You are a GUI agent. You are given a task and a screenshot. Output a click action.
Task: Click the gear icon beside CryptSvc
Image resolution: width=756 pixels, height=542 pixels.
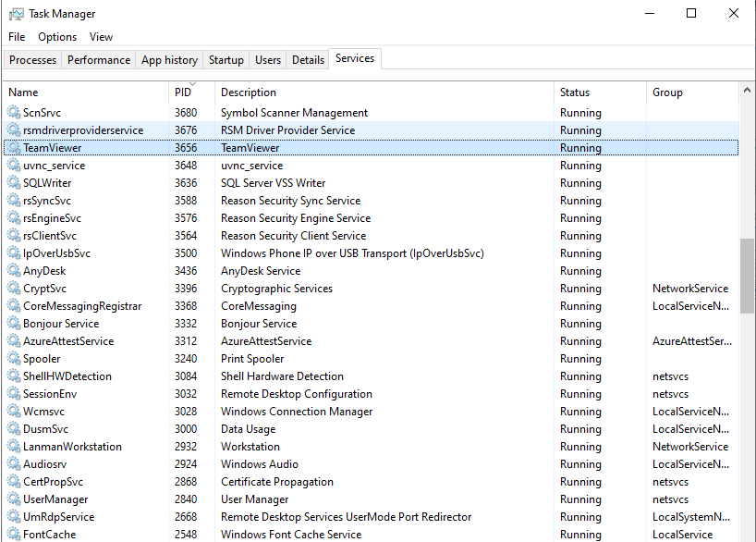click(x=14, y=289)
